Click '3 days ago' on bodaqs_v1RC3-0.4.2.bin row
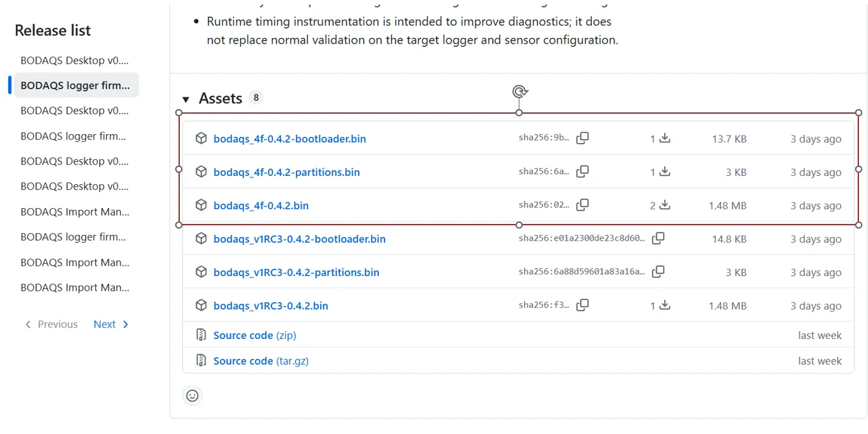Screen dimensions: 868x434 tap(815, 306)
